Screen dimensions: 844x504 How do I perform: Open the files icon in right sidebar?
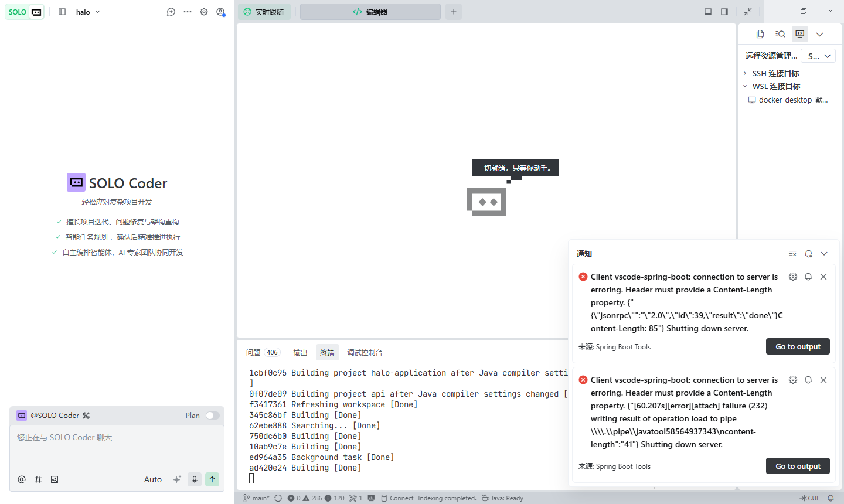click(x=760, y=34)
